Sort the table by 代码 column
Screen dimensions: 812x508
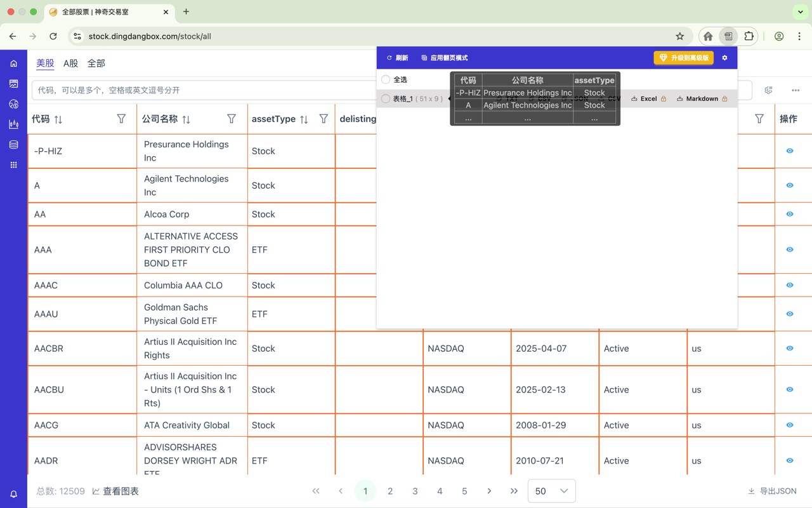(x=58, y=119)
